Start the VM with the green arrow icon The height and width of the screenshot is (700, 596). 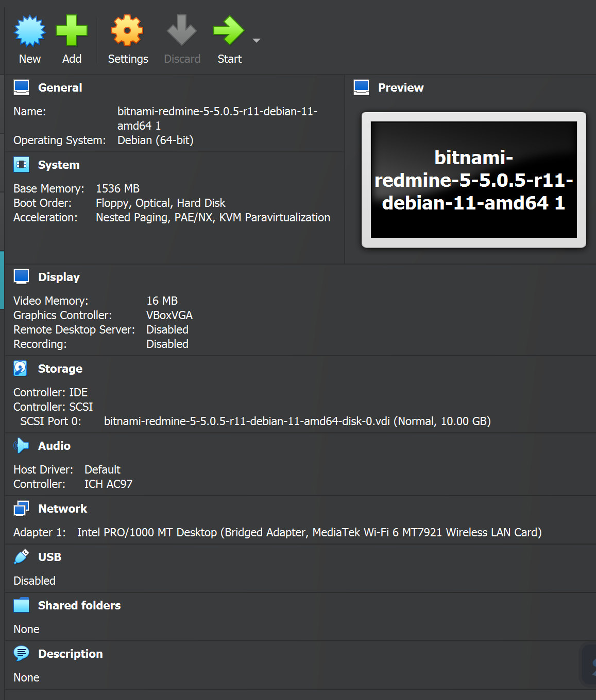(229, 31)
